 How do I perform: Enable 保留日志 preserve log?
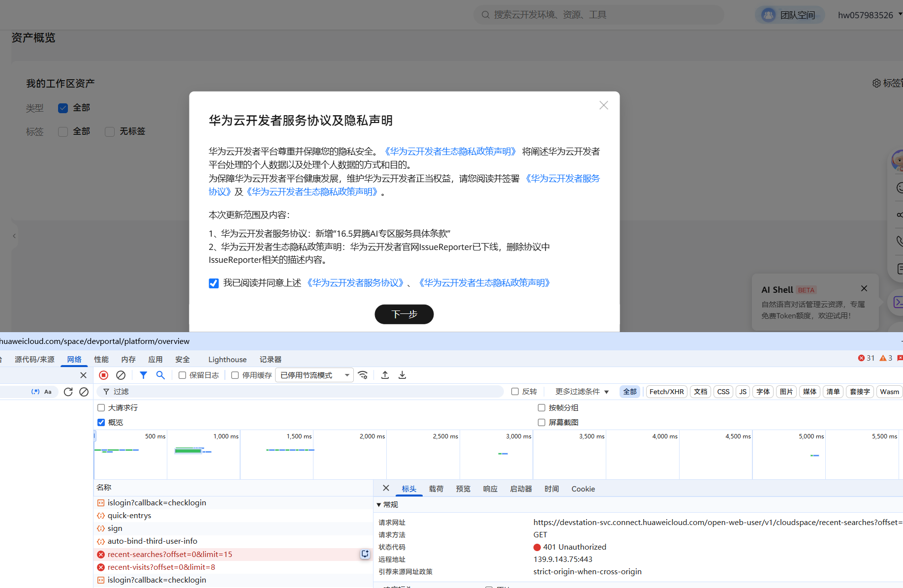182,375
